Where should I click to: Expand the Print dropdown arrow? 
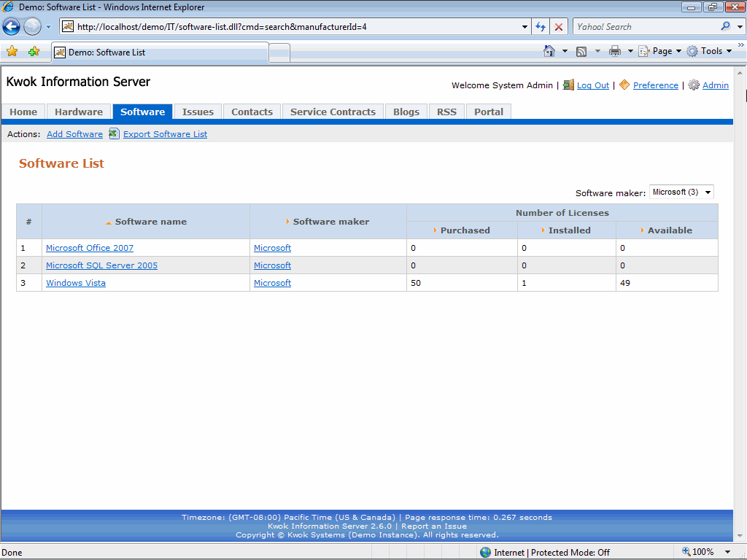630,51
